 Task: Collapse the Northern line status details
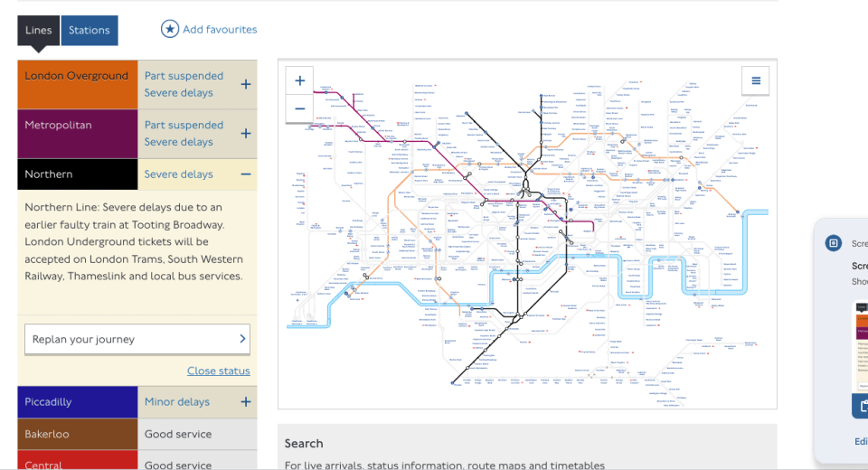[x=245, y=174]
